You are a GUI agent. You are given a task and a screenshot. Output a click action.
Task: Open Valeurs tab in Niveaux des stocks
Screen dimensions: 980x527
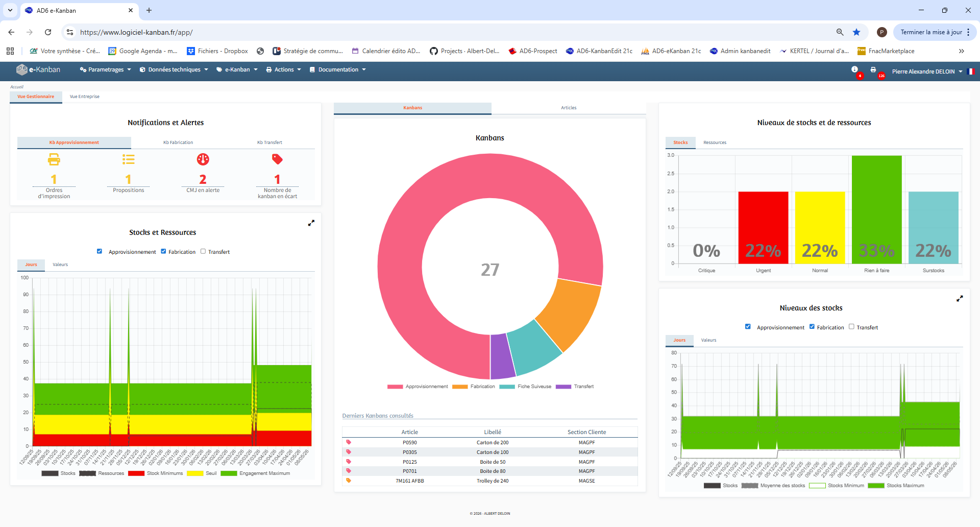coord(708,340)
